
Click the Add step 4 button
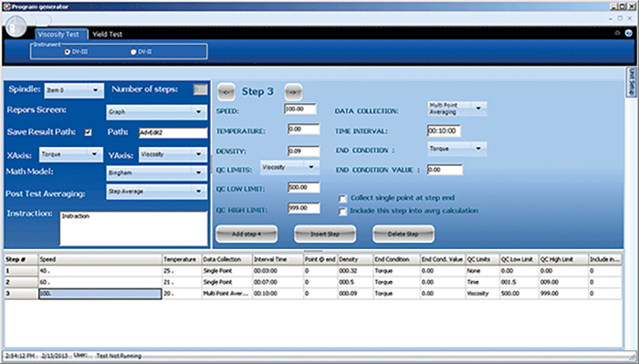(x=246, y=234)
